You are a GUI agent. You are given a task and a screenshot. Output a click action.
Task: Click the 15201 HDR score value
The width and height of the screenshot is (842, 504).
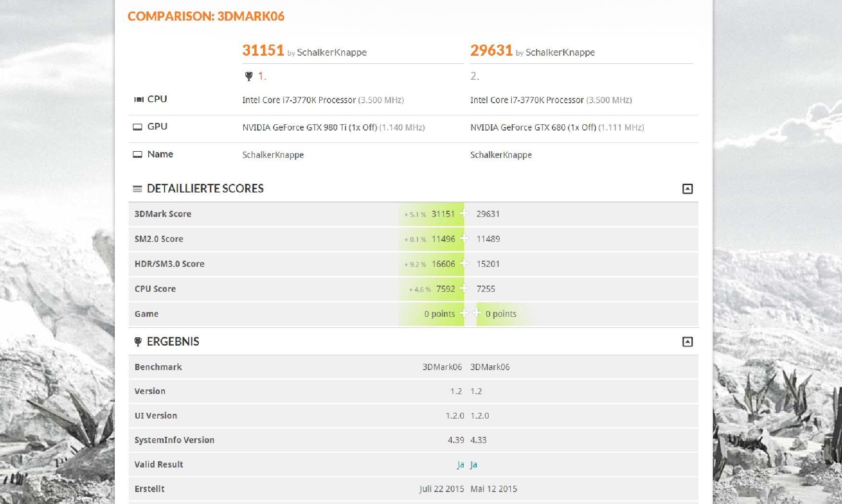click(x=488, y=264)
